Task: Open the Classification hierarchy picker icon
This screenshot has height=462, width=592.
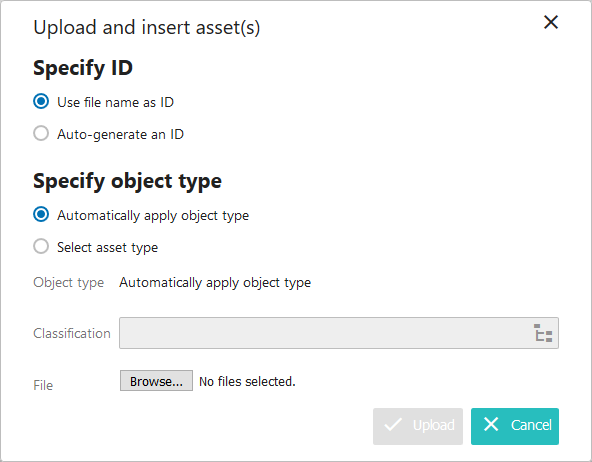Action: pos(543,333)
